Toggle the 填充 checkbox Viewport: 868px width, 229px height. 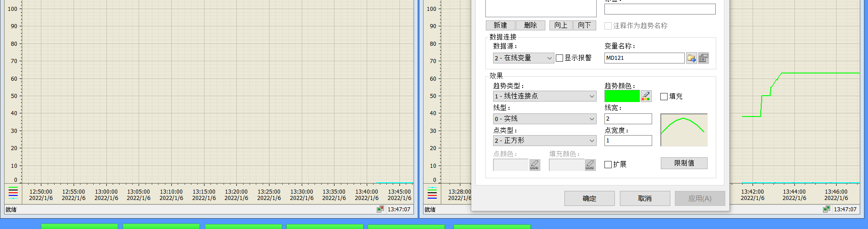point(664,97)
